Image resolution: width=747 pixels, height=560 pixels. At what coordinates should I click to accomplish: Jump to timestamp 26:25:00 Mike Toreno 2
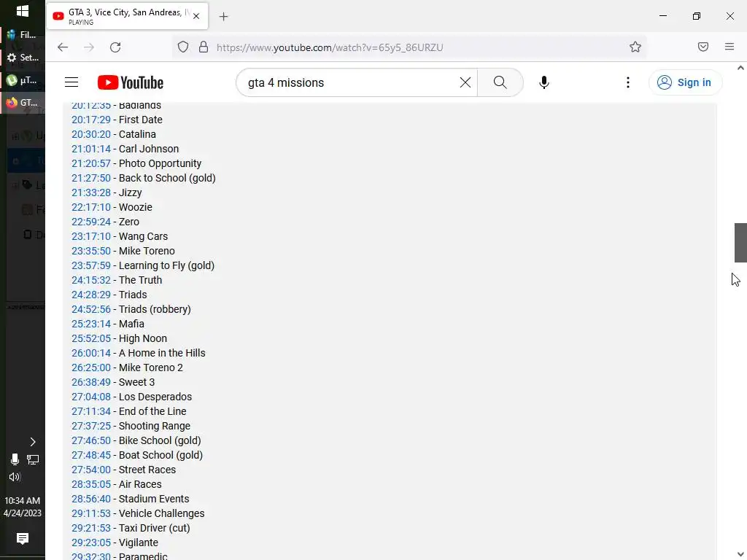point(91,367)
